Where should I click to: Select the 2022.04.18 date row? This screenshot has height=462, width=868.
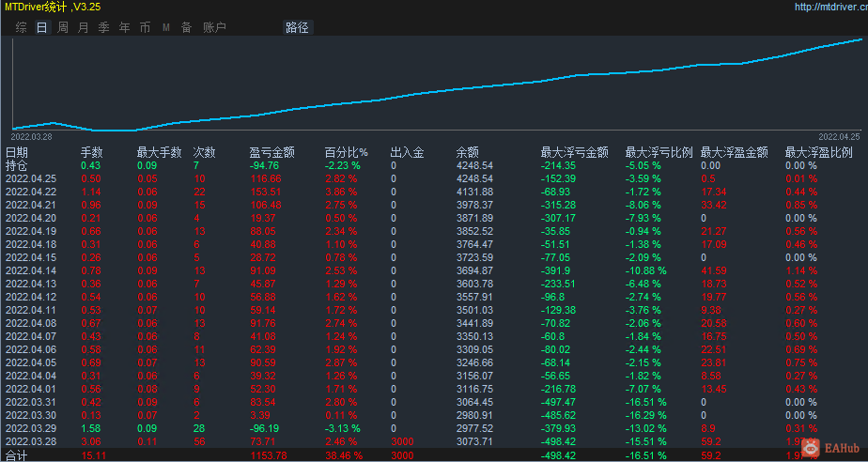click(x=30, y=244)
